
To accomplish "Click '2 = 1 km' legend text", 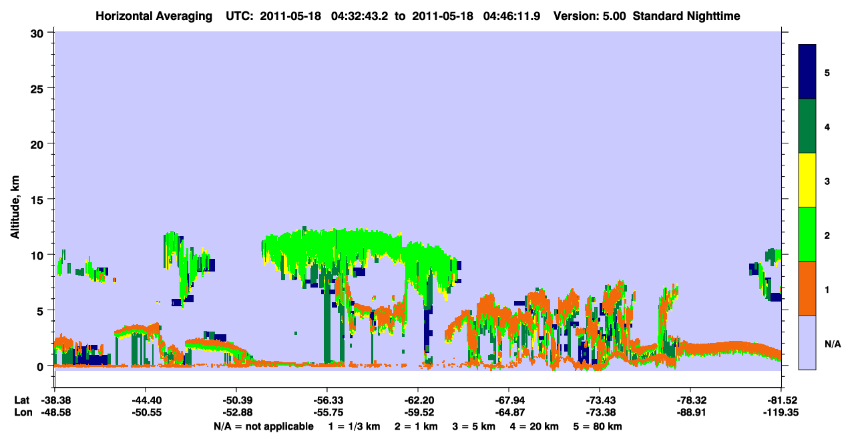I will point(417,426).
